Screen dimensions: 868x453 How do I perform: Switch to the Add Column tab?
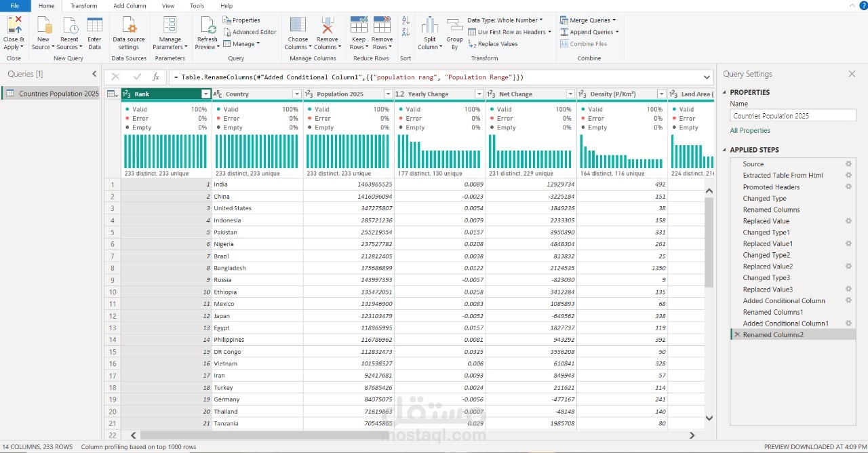tap(130, 6)
